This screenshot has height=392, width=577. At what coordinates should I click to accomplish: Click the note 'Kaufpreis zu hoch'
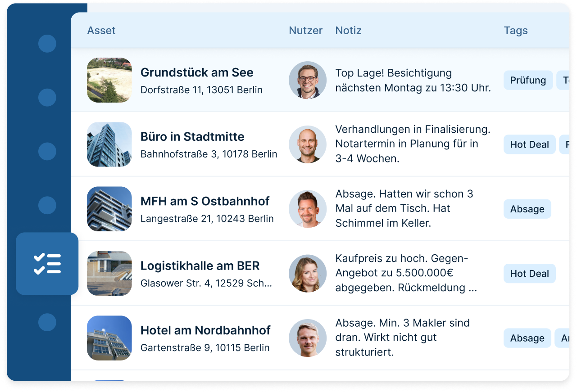[406, 273]
